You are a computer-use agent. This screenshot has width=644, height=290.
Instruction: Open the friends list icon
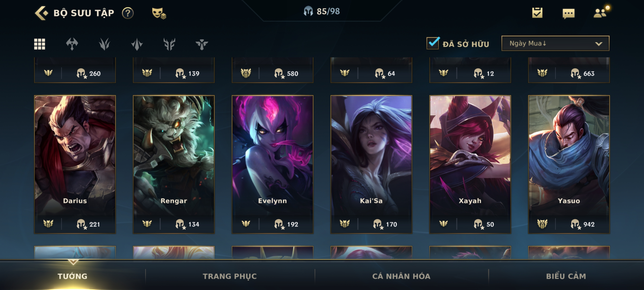click(x=601, y=12)
